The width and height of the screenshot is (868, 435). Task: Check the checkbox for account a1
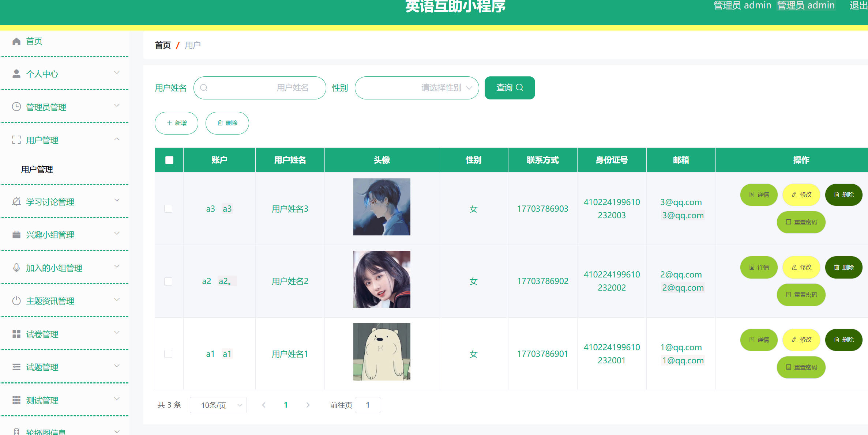point(169,353)
